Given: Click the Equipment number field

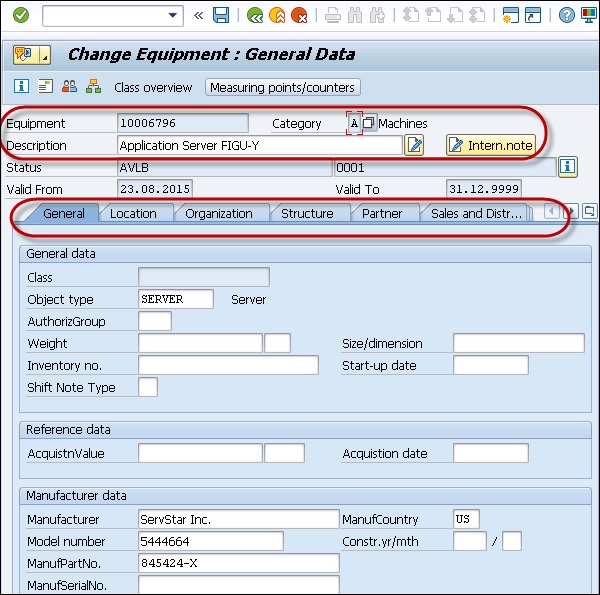Looking at the screenshot, I should [183, 123].
